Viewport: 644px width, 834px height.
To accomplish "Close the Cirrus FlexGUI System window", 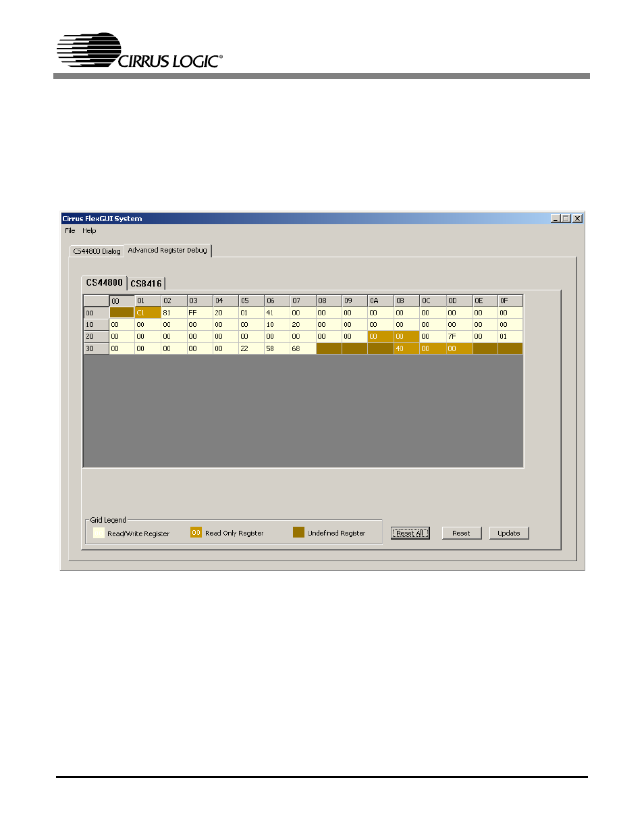I will click(578, 218).
